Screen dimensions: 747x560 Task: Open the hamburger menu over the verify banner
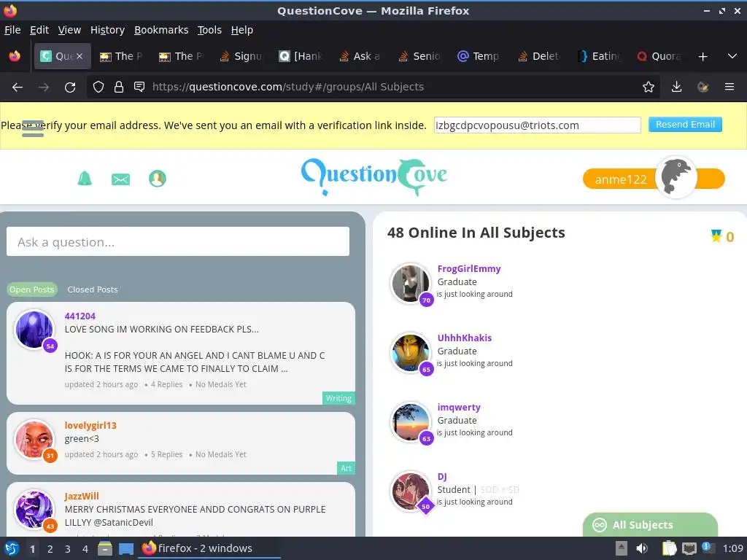tap(33, 128)
